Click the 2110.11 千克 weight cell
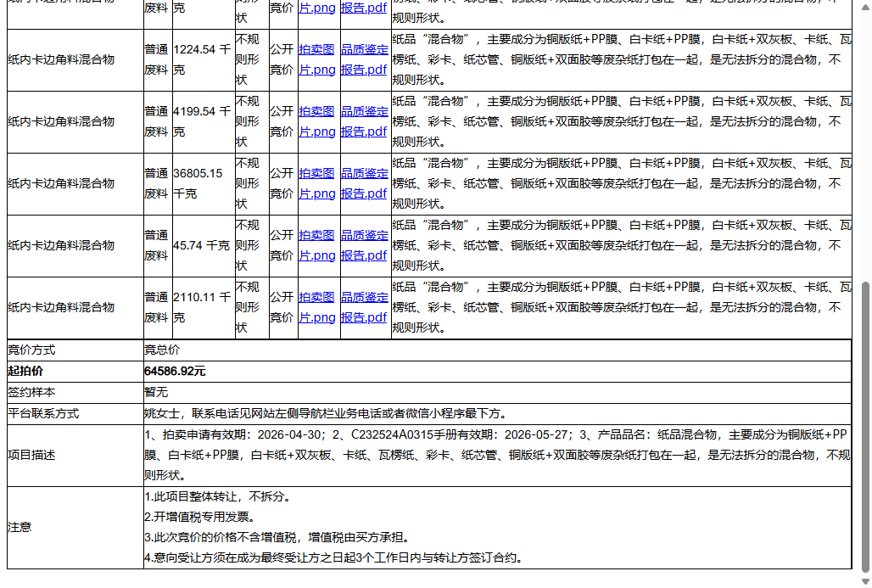This screenshot has height=588, width=872. tap(204, 308)
